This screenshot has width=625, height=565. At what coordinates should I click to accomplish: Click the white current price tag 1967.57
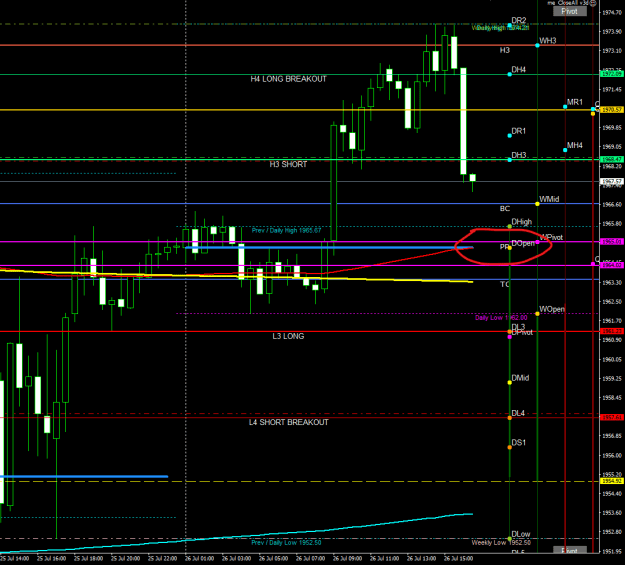(611, 181)
